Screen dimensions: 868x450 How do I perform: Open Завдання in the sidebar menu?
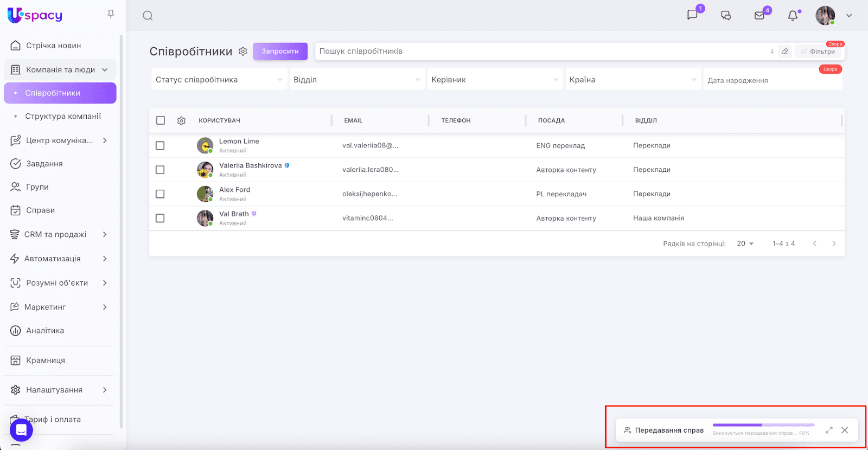click(44, 164)
